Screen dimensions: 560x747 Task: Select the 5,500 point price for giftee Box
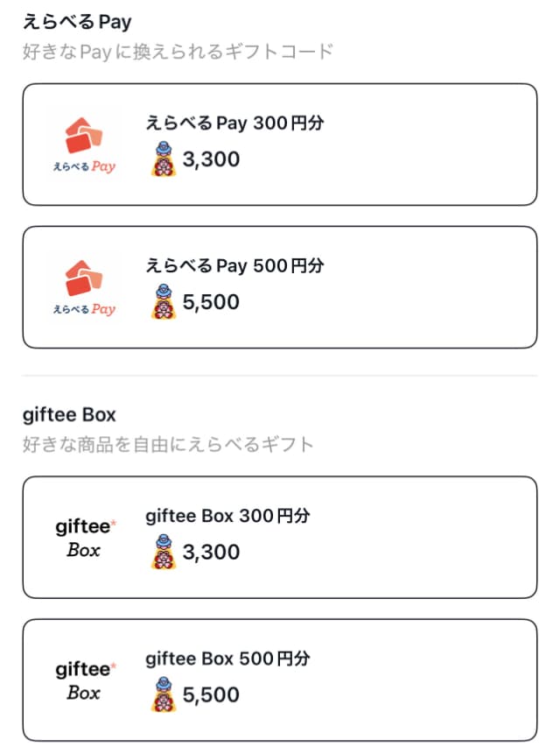tap(211, 695)
